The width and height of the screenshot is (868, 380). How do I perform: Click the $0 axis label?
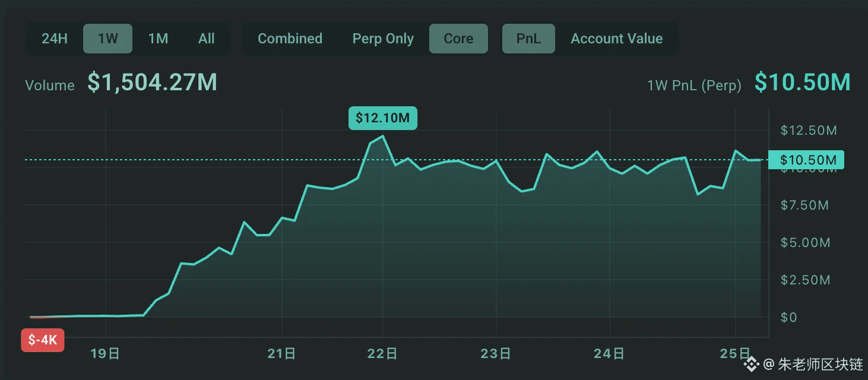(x=789, y=317)
